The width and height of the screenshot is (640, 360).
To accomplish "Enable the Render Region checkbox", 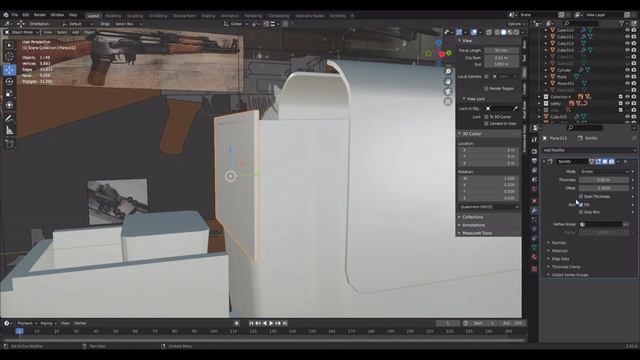I will pos(486,88).
